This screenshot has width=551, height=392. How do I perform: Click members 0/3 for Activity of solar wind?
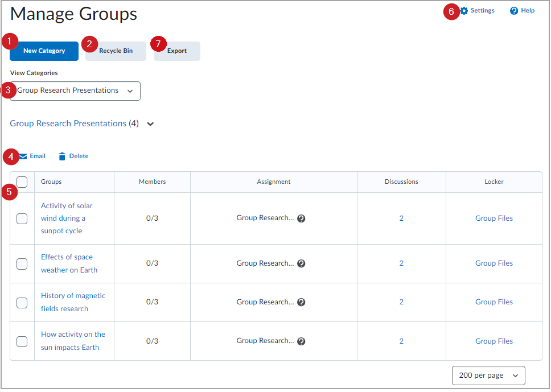click(152, 218)
